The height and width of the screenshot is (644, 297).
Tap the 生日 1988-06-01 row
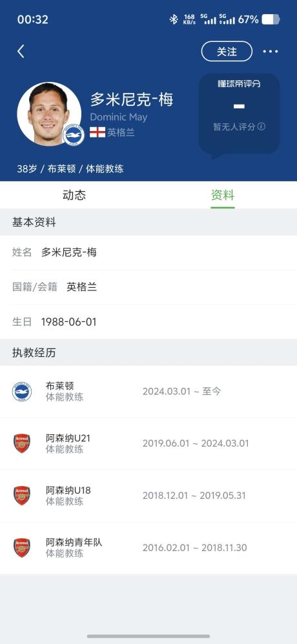click(148, 322)
